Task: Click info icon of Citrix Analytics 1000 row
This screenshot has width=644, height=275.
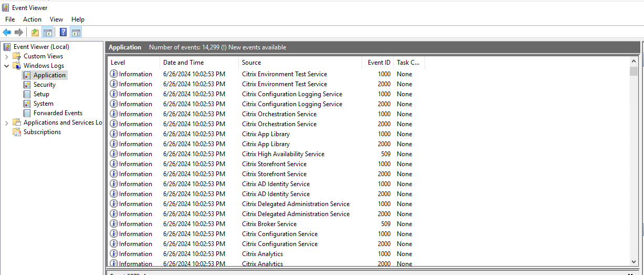Action: click(x=114, y=254)
